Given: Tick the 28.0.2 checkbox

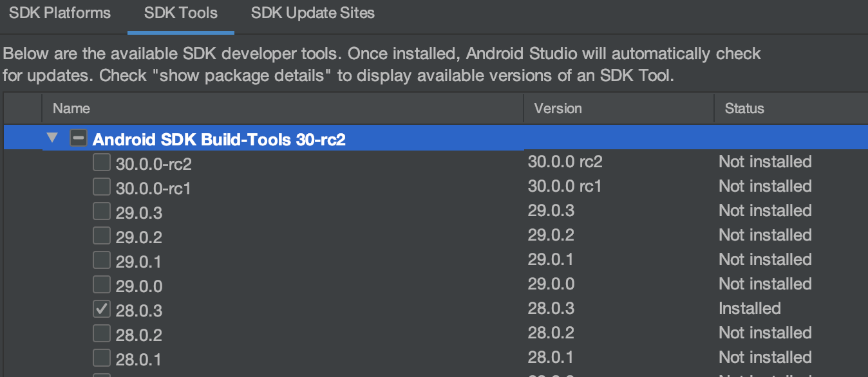Looking at the screenshot, I should [x=102, y=334].
